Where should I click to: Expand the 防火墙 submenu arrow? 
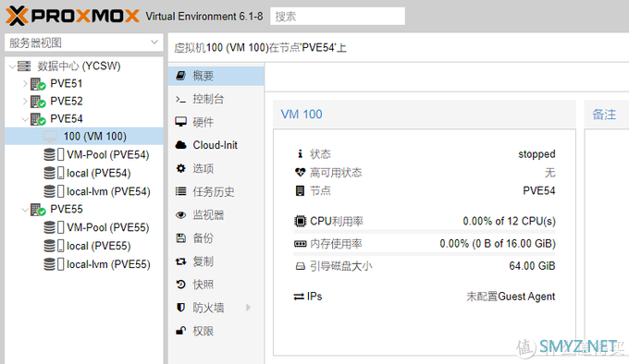point(248,308)
